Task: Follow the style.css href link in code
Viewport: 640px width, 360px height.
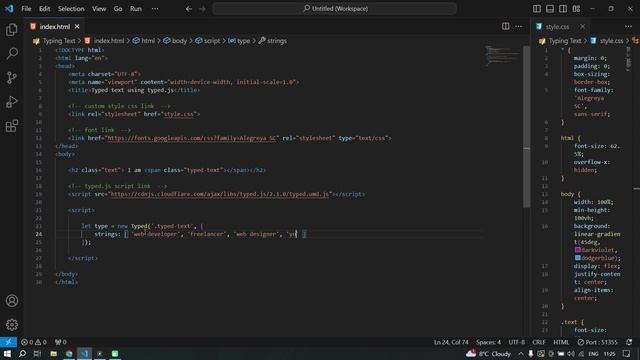Action: [179, 114]
